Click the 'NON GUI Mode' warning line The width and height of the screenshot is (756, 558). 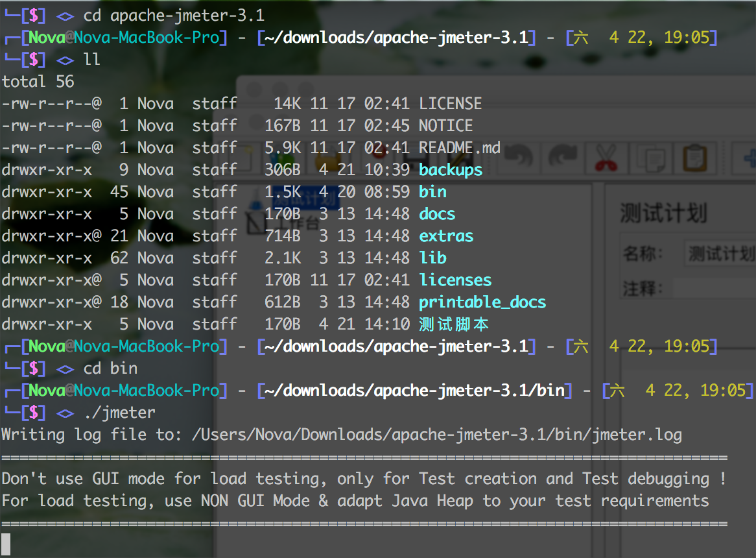(x=355, y=501)
